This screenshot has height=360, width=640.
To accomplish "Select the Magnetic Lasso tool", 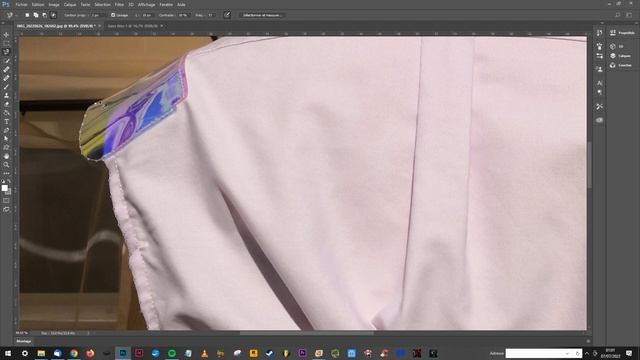I will 6,52.
